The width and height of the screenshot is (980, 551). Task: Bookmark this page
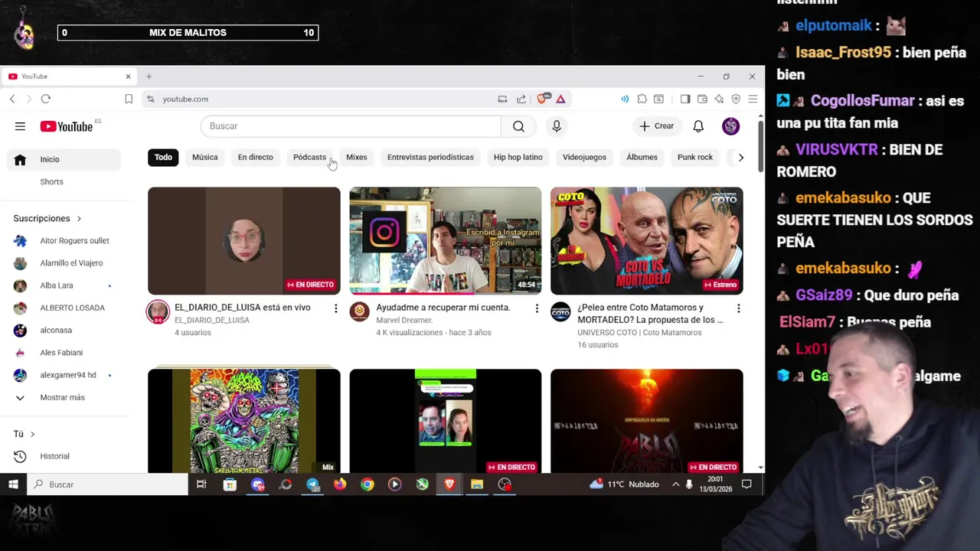pyautogui.click(x=129, y=99)
